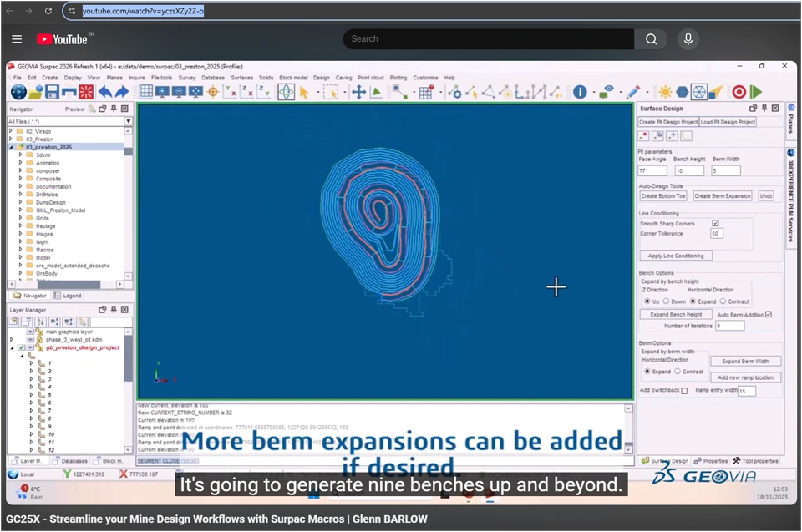802x532 pixels.
Task: Select the yellow arrow selection tool
Action: click(304, 93)
